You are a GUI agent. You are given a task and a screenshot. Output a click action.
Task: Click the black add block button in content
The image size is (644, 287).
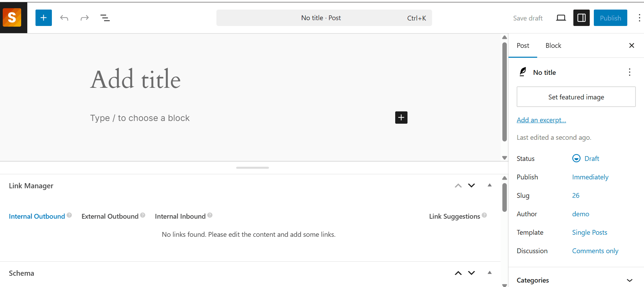pyautogui.click(x=401, y=118)
